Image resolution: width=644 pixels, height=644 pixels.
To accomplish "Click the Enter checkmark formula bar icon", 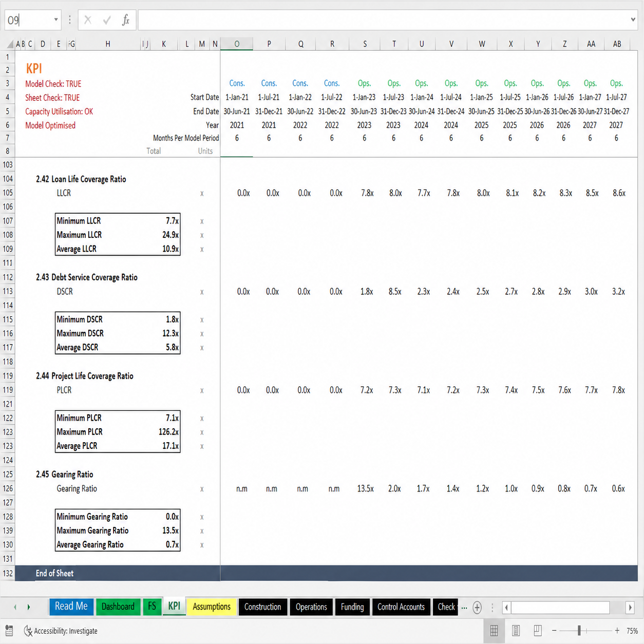I will click(107, 20).
